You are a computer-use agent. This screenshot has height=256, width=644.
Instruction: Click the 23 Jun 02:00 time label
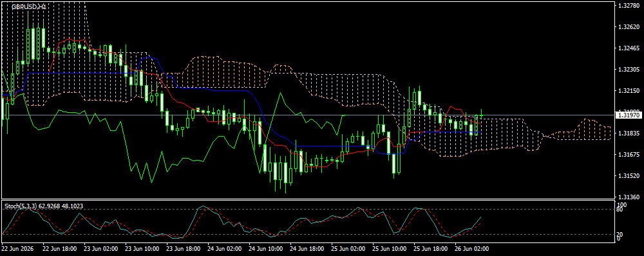(x=101, y=249)
